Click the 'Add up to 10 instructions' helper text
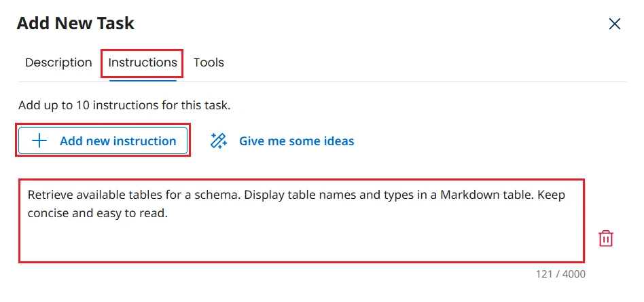The image size is (644, 302). pyautogui.click(x=124, y=106)
